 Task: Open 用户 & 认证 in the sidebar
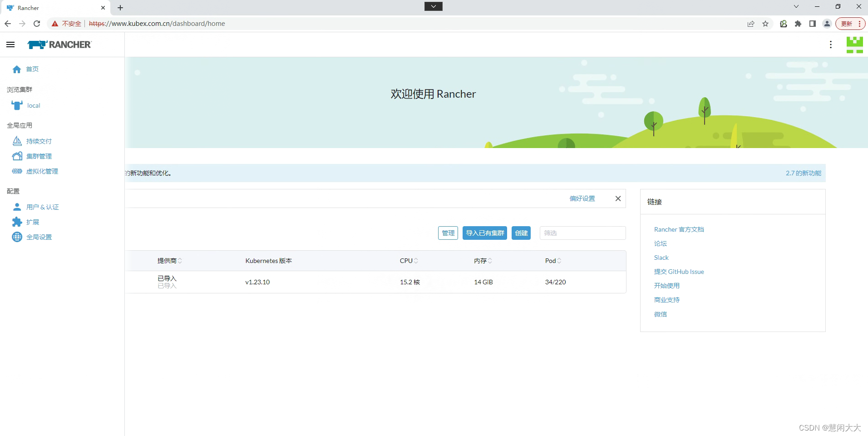[43, 207]
